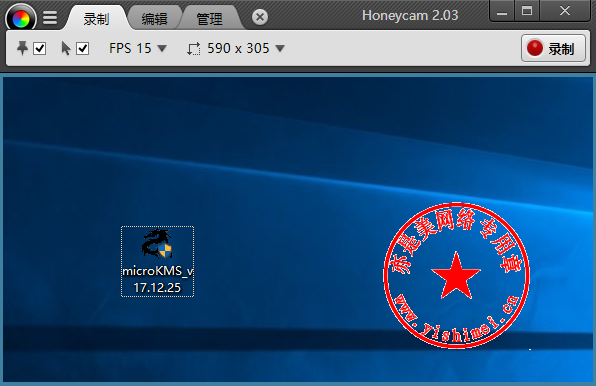Click the Honeycam rainbow color wheel logo
Screen dimensions: 596x386
[x=21, y=17]
